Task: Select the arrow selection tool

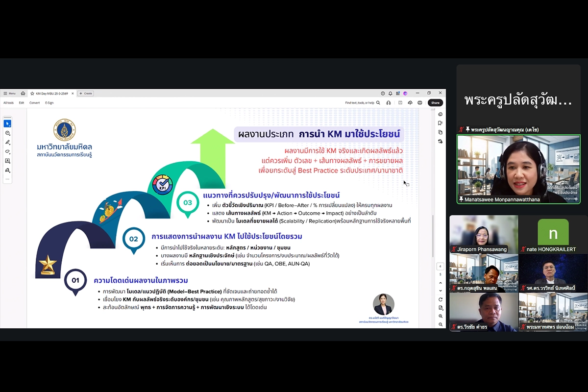Action: point(7,123)
